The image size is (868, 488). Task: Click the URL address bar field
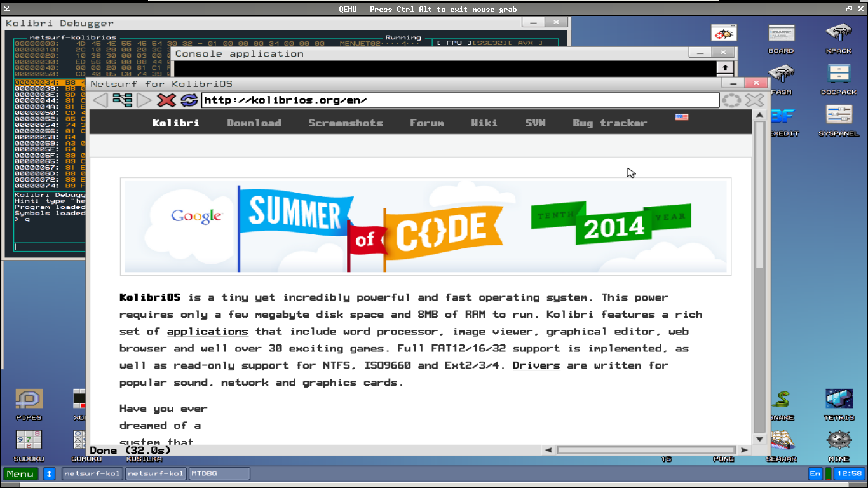[460, 100]
